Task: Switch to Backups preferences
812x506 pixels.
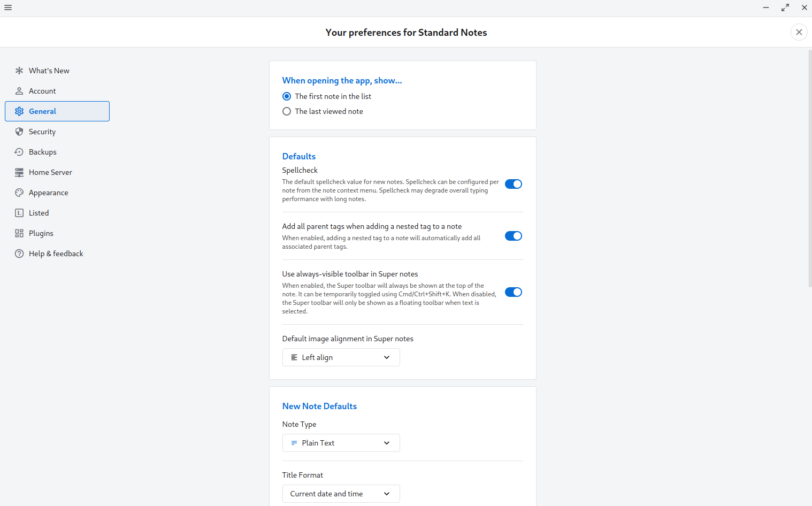Action: pyautogui.click(x=57, y=152)
